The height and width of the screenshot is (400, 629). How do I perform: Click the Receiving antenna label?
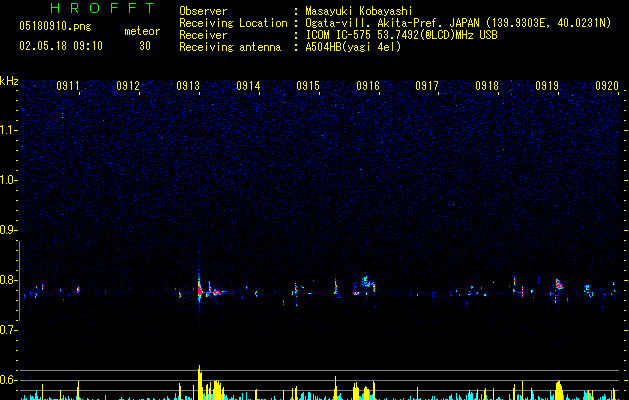click(230, 47)
